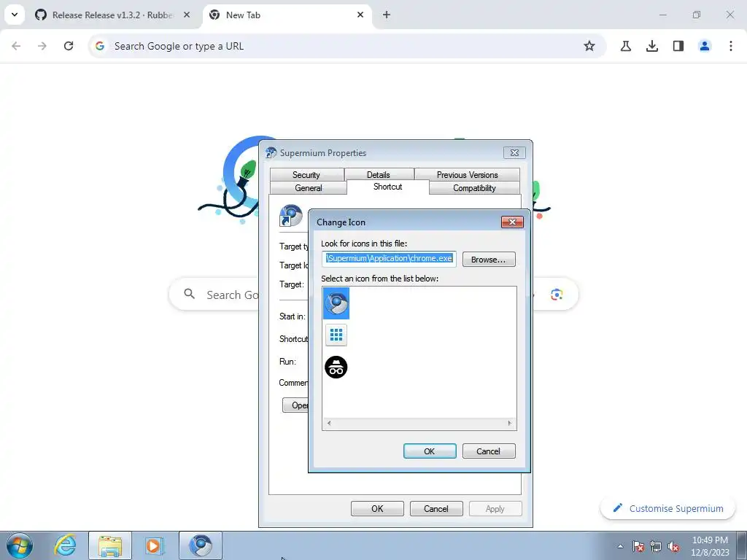This screenshot has width=747, height=560.
Task: Open the Windows Start menu
Action: (20, 545)
